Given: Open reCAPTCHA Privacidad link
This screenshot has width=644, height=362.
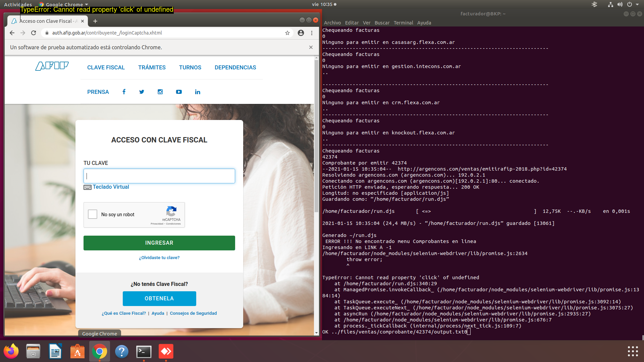Looking at the screenshot, I should 157,224.
